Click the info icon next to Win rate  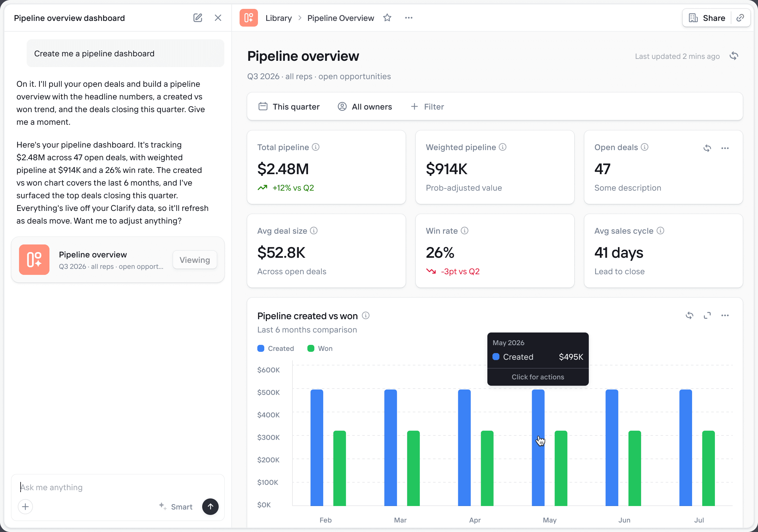point(465,231)
